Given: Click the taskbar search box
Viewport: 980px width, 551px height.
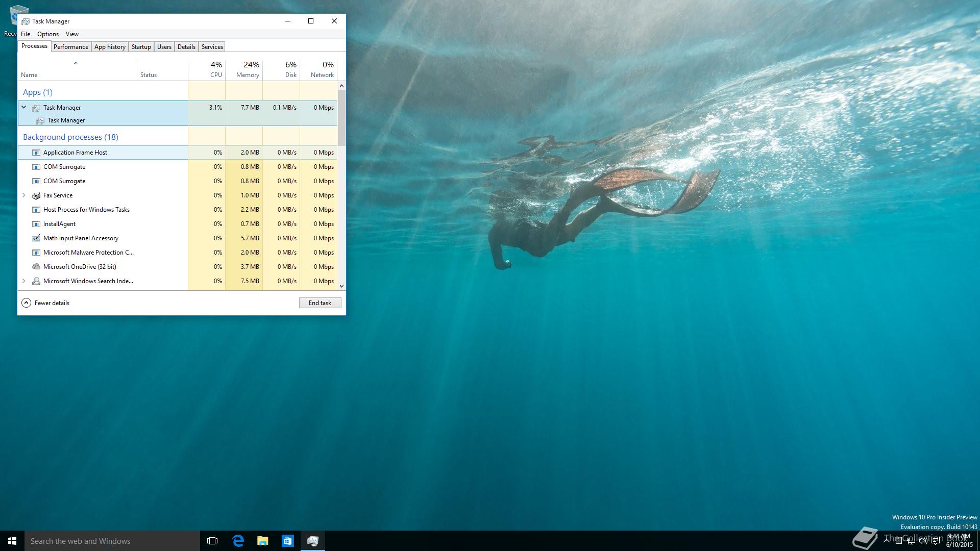Looking at the screenshot, I should pyautogui.click(x=112, y=541).
